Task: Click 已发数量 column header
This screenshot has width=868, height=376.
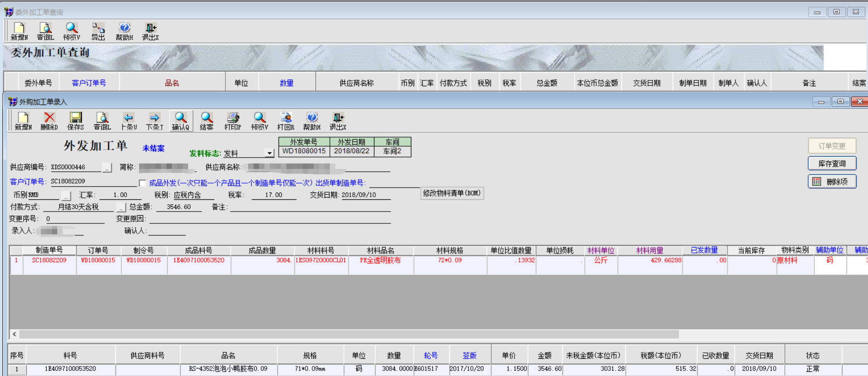Action: click(704, 250)
